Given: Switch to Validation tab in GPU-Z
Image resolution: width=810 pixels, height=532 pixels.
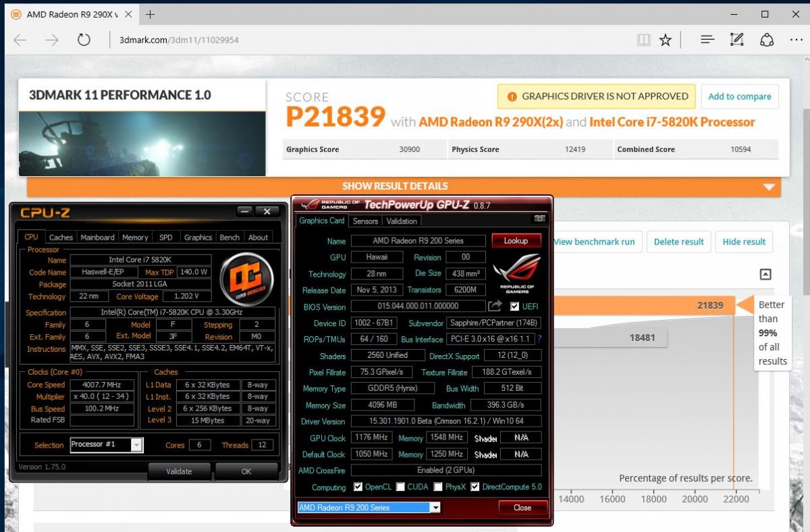Looking at the screenshot, I should 402,221.
